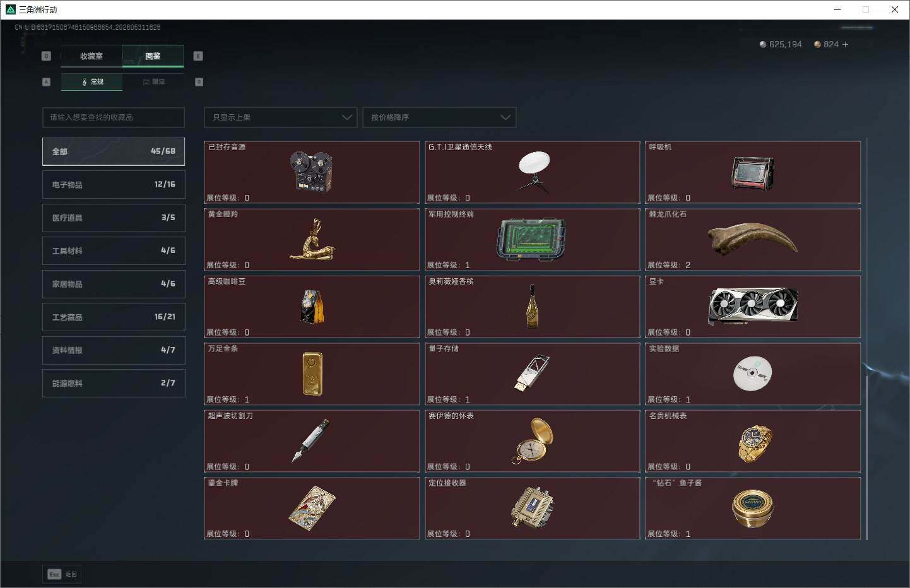Click 展位等级: 1 under "钻石"鱼子酱

click(669, 534)
